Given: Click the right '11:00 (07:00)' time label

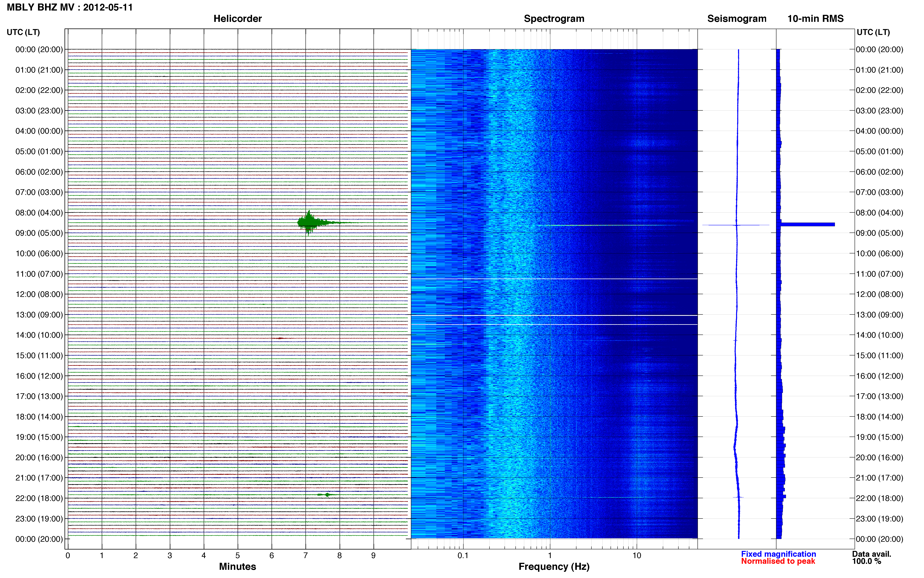Looking at the screenshot, I should pos(879,274).
